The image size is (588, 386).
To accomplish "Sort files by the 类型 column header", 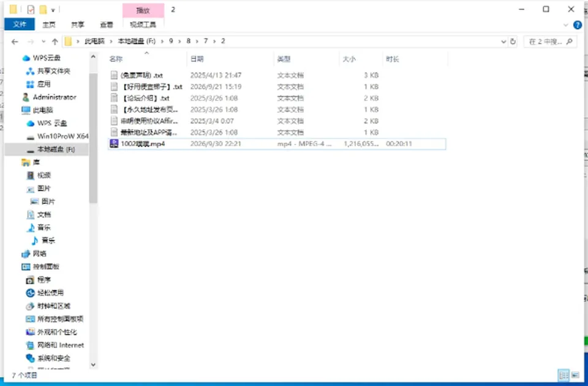I will (x=284, y=59).
